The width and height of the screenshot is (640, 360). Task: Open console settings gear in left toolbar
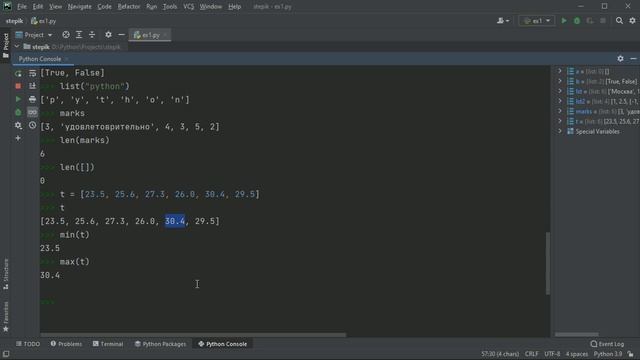click(x=18, y=125)
